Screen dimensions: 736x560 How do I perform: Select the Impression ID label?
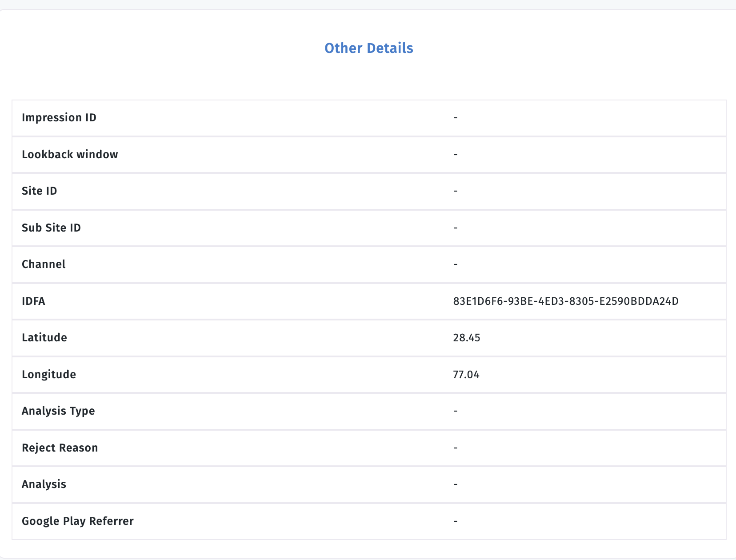pyautogui.click(x=59, y=118)
